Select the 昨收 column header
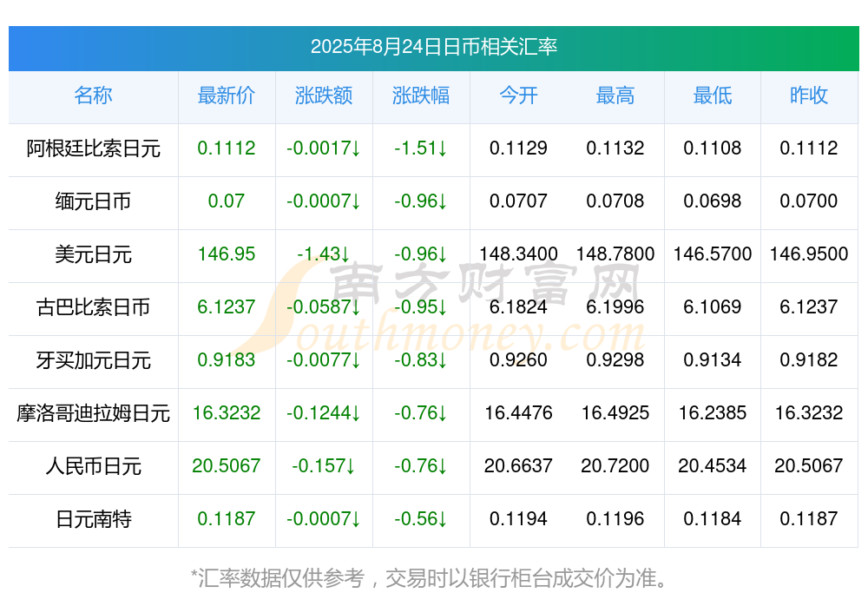The image size is (868, 606). (x=809, y=96)
